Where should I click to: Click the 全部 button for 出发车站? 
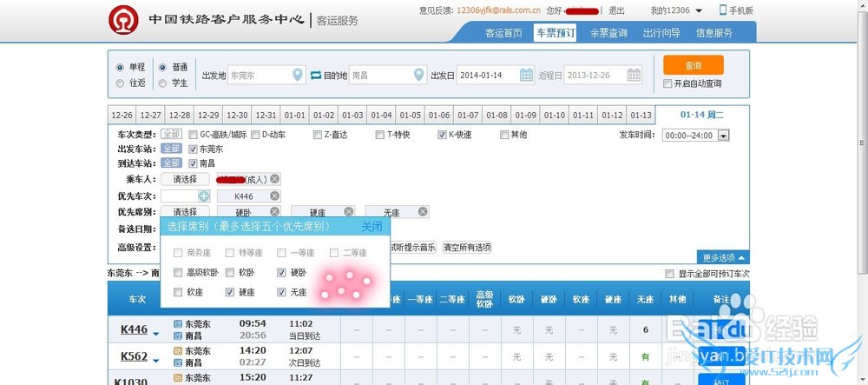pos(171,149)
